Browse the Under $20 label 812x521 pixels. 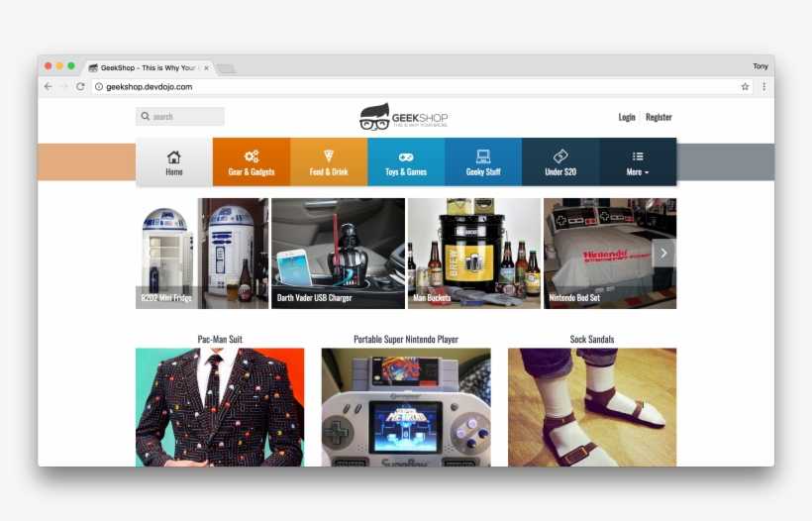560,172
